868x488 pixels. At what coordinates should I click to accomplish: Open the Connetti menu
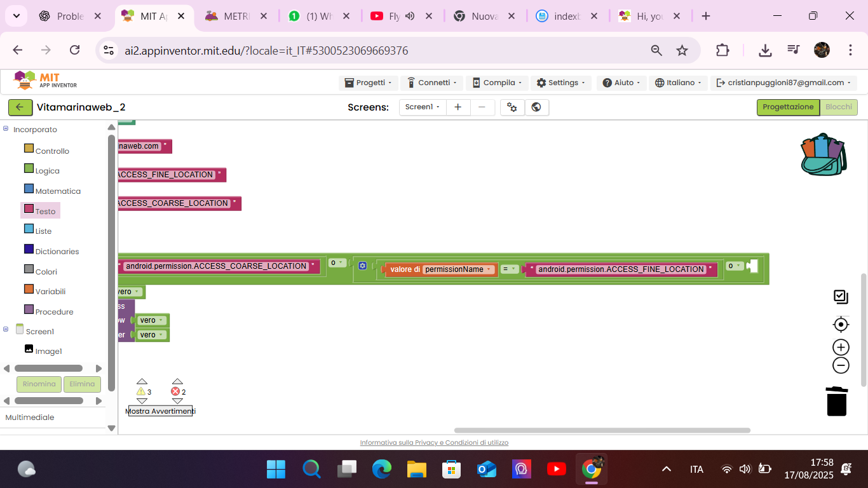432,83
